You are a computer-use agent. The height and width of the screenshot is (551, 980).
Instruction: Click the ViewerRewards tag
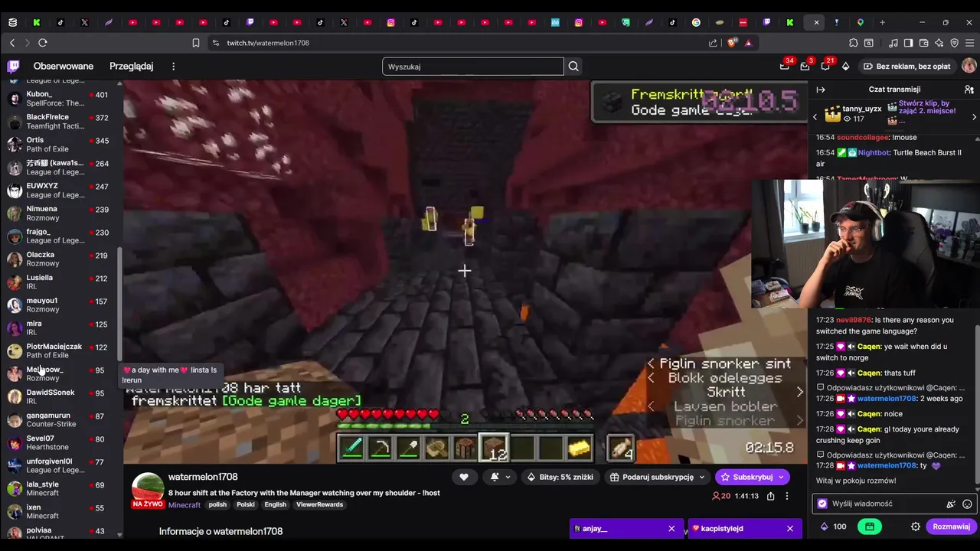point(319,505)
